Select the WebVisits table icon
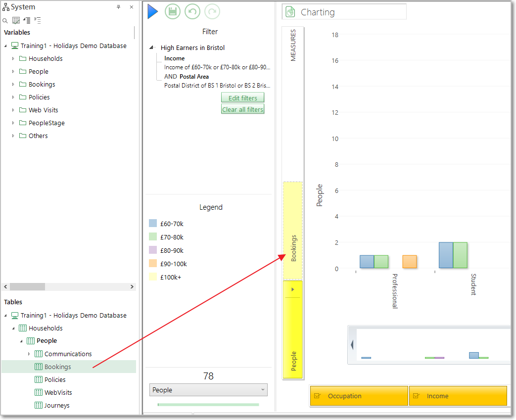Image resolution: width=516 pixels, height=420 pixels. [39, 392]
